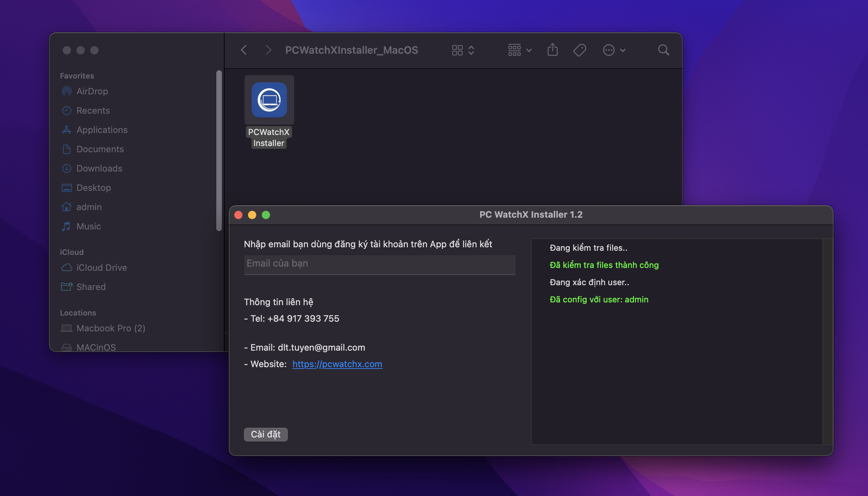Click the 'Cài đặt' install button

point(266,434)
